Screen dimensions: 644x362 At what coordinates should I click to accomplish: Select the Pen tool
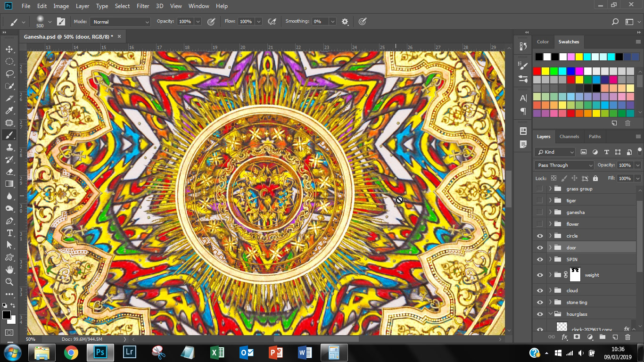pos(9,221)
